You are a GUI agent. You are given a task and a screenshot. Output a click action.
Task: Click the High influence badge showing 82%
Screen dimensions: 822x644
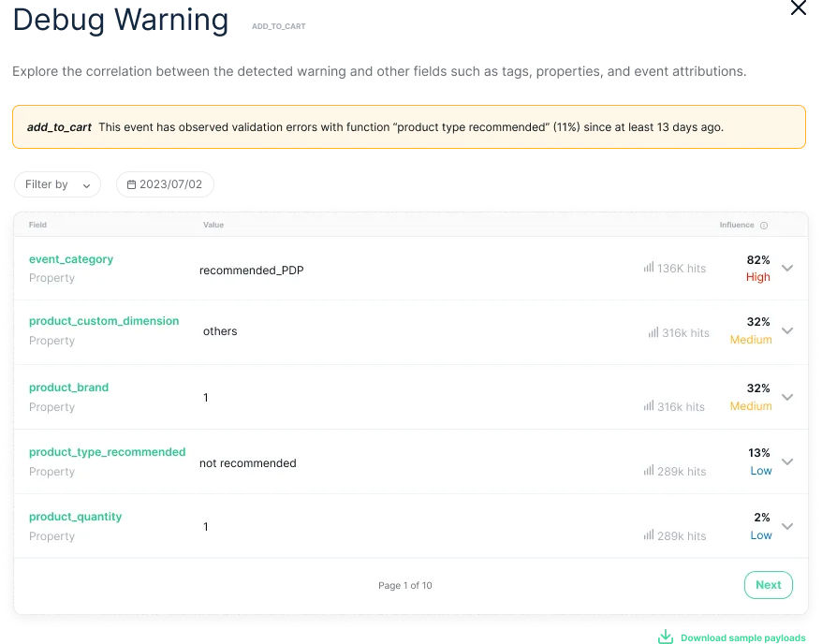[x=758, y=269]
